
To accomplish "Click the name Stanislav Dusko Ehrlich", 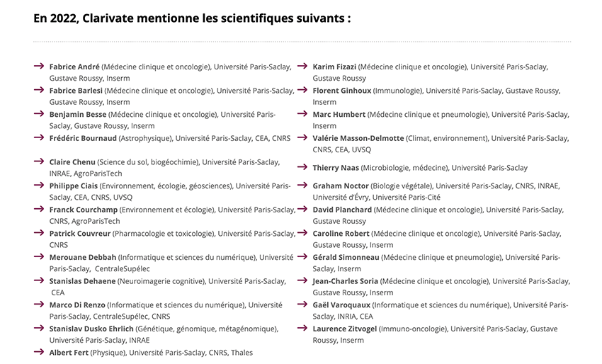I will click(x=91, y=329).
